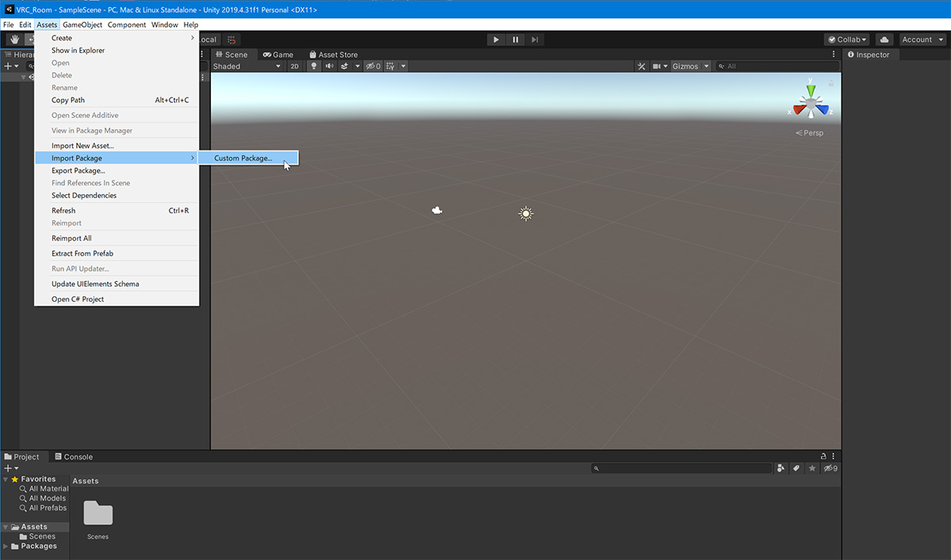Click the snap settings icon next to Local
This screenshot has height=560, width=951.
click(x=231, y=40)
